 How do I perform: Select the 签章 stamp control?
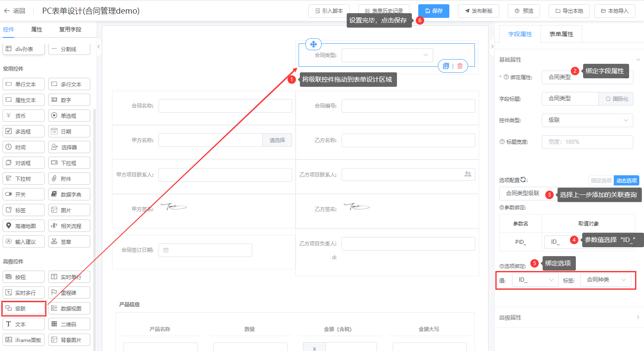click(x=69, y=242)
